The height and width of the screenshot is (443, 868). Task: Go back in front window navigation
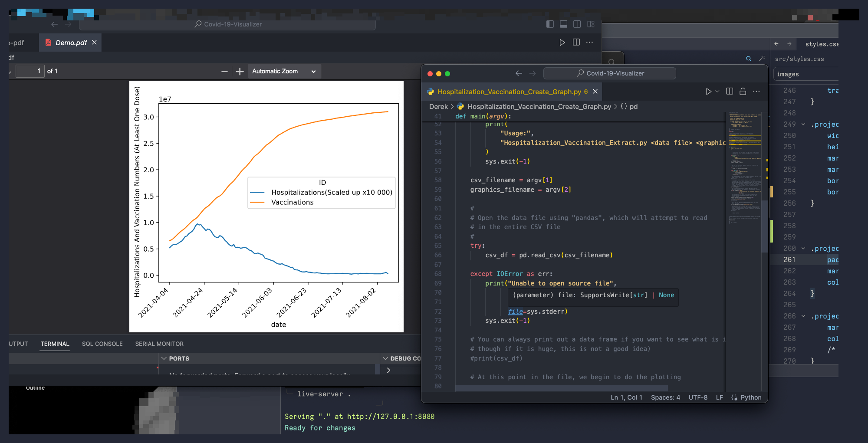[519, 73]
